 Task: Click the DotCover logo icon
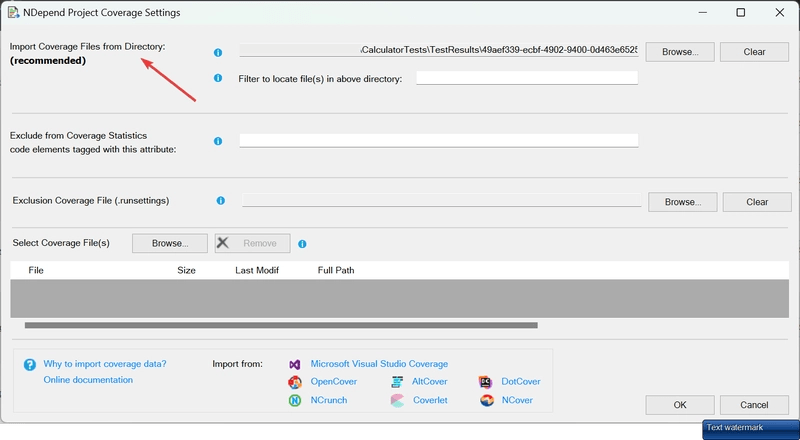click(485, 382)
